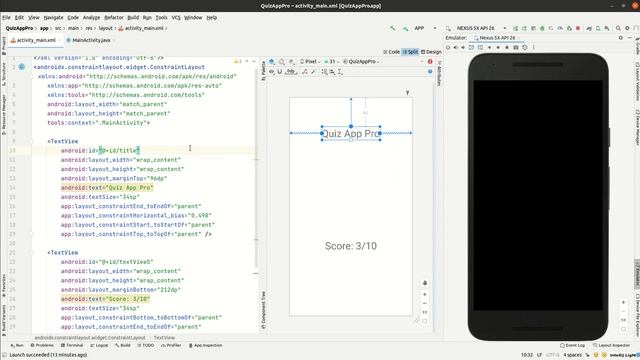This screenshot has width=640, height=360.
Task: Open the Problems tool window
Action: (42, 345)
